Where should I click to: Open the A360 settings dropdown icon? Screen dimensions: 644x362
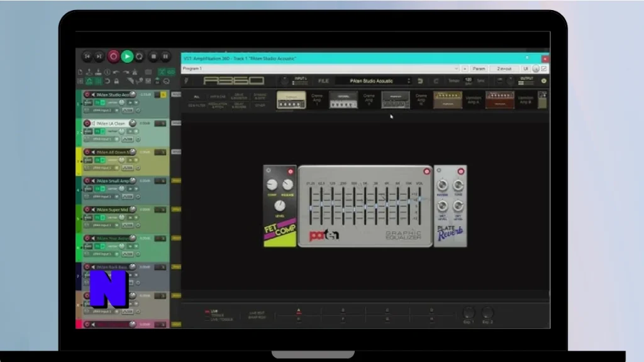pos(544,81)
